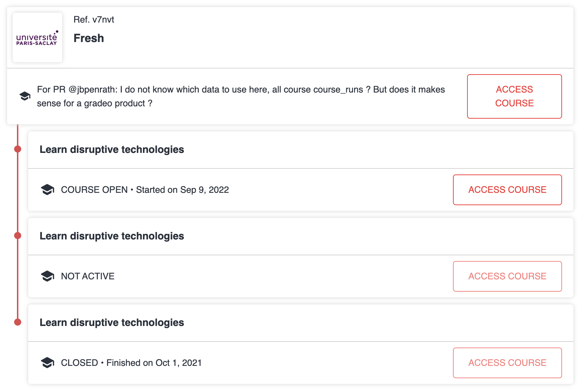Viewport: 579px width, 392px height.
Task: Select the first timeline dot marker
Action: point(18,149)
